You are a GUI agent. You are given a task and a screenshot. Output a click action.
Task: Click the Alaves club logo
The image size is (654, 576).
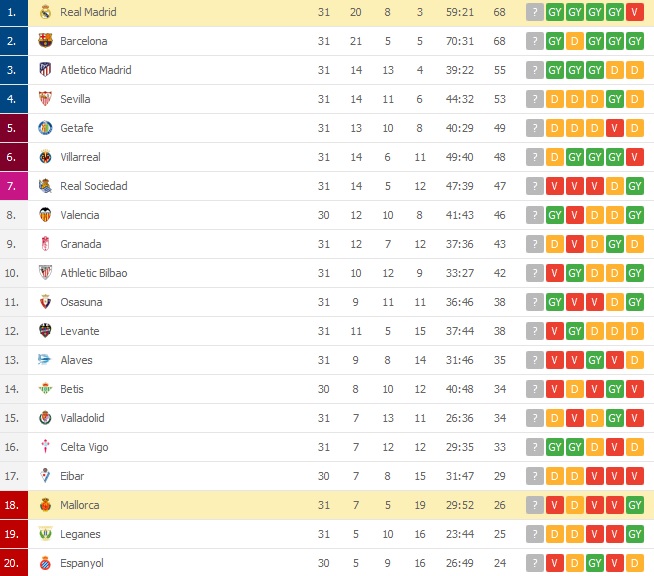click(44, 360)
